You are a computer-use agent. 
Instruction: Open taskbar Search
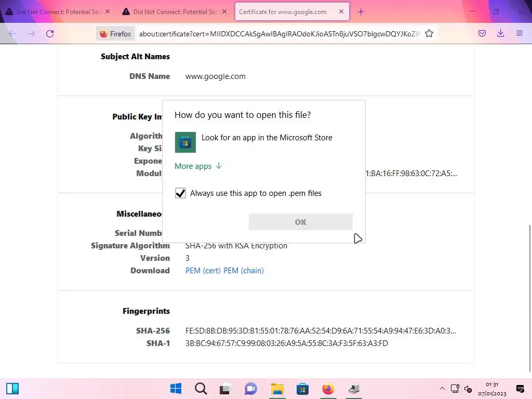pos(201,389)
